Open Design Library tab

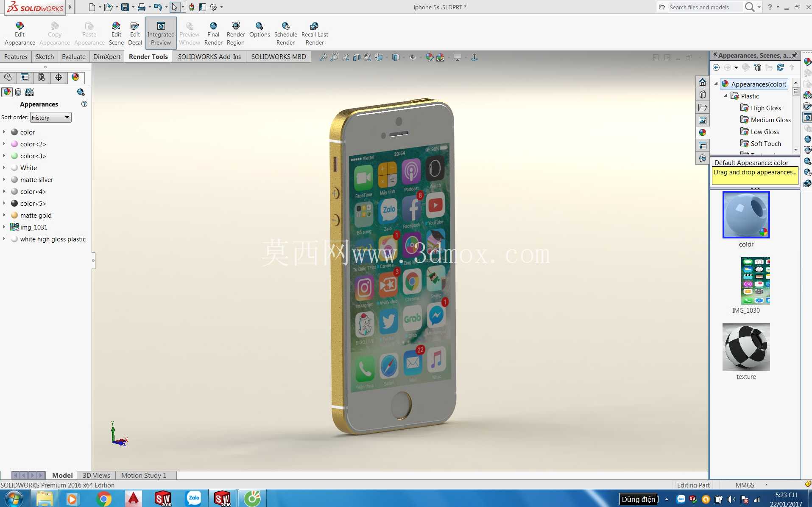tap(703, 95)
